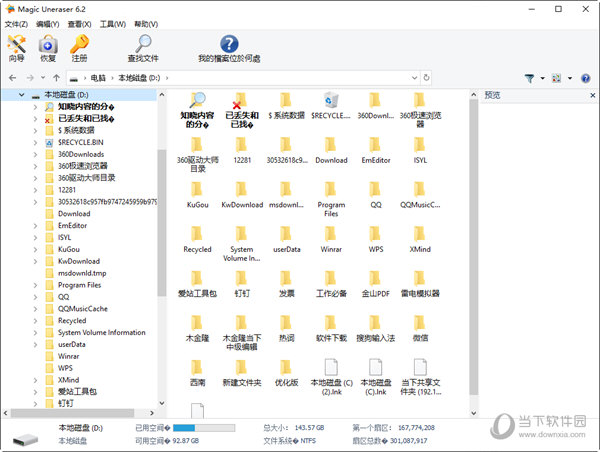Expand the EmEditor tree node
600x452 pixels.
(35, 226)
